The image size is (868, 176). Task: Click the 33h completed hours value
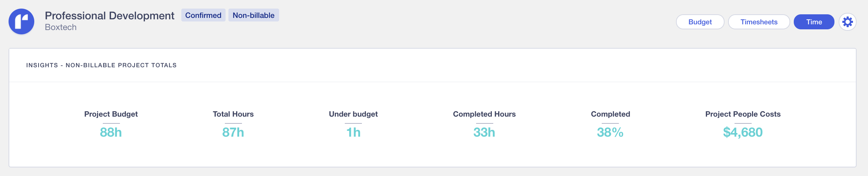(484, 132)
